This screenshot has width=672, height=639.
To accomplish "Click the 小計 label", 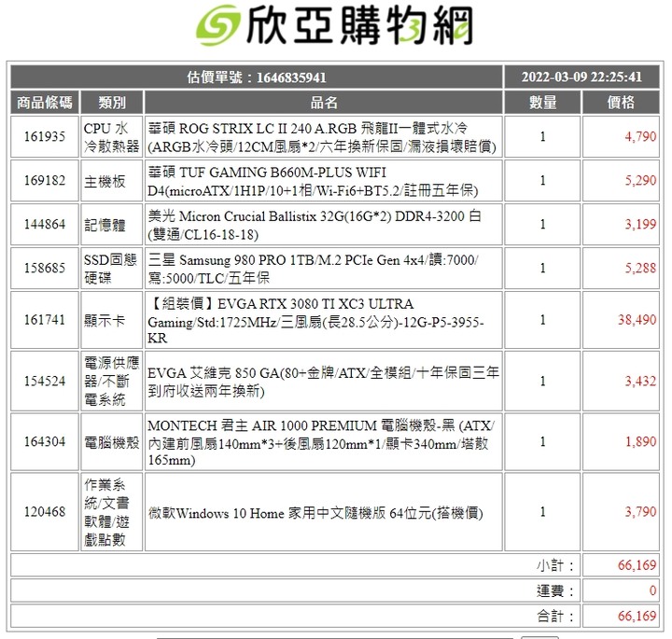I will click(555, 565).
